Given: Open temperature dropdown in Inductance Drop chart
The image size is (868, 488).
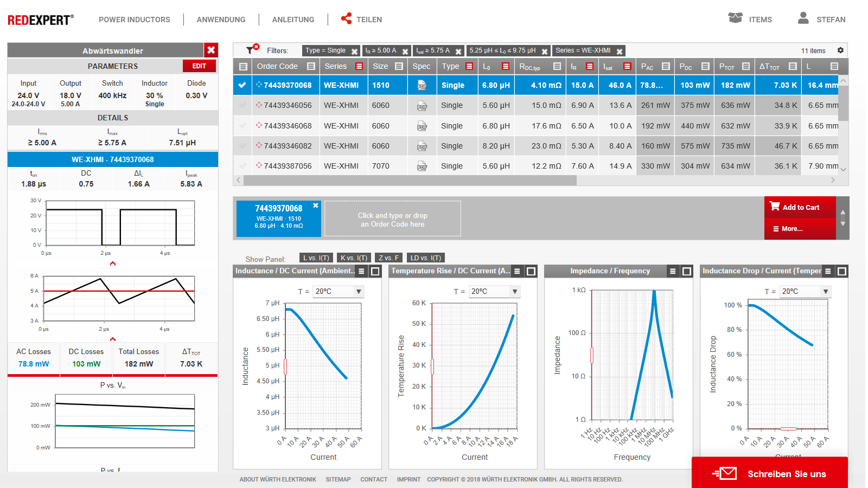Looking at the screenshot, I should click(805, 292).
